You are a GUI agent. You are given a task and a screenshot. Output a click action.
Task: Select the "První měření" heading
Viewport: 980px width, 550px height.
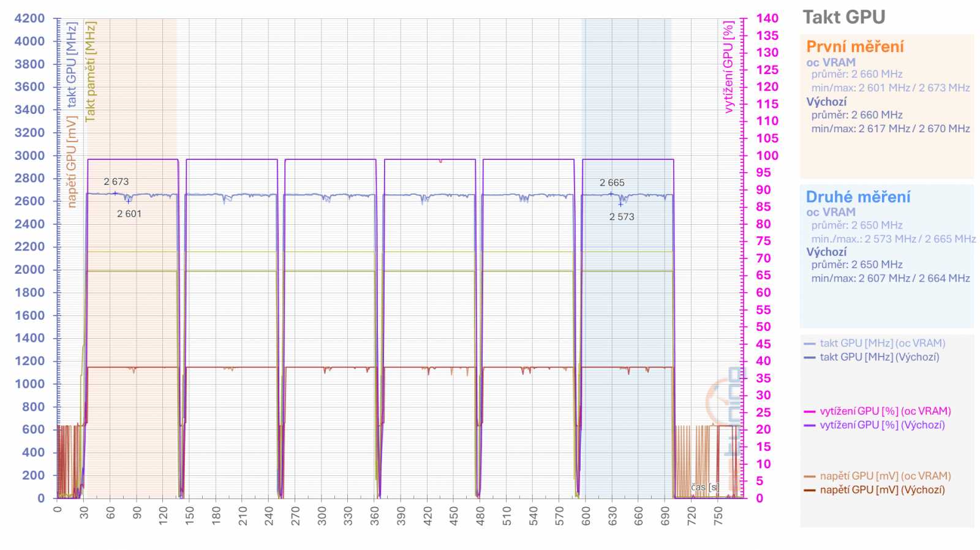[x=854, y=47]
